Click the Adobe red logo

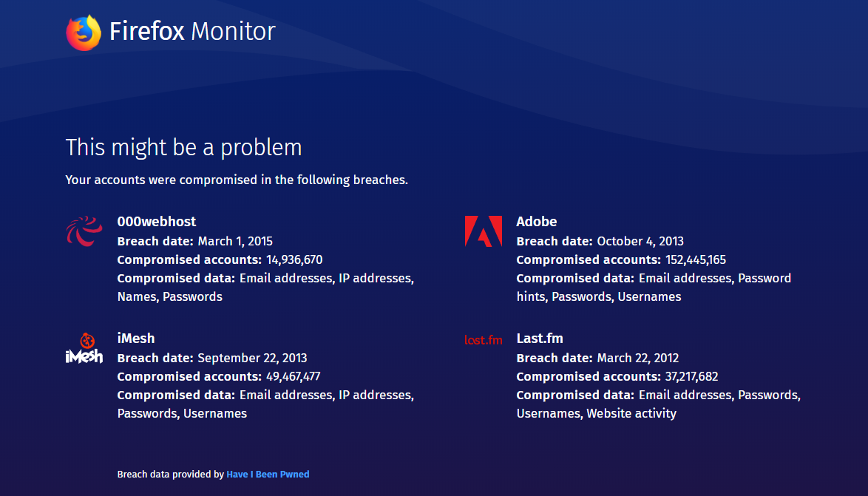[x=483, y=231]
